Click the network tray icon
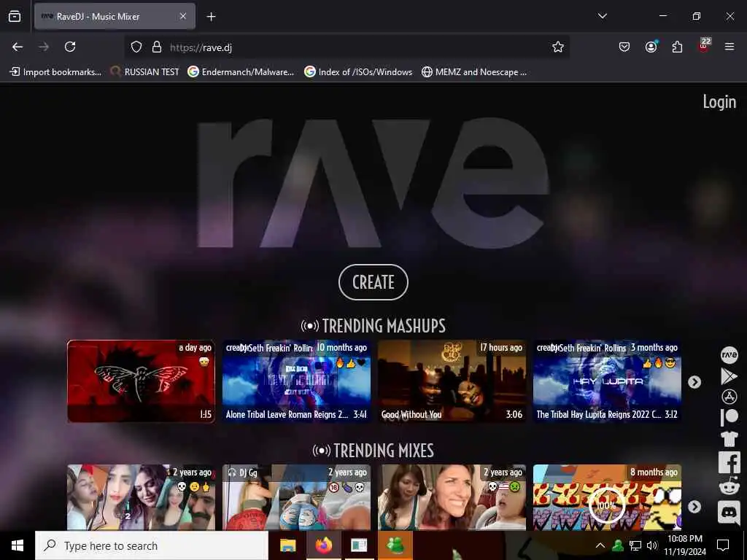Image resolution: width=747 pixels, height=560 pixels. coord(635,545)
